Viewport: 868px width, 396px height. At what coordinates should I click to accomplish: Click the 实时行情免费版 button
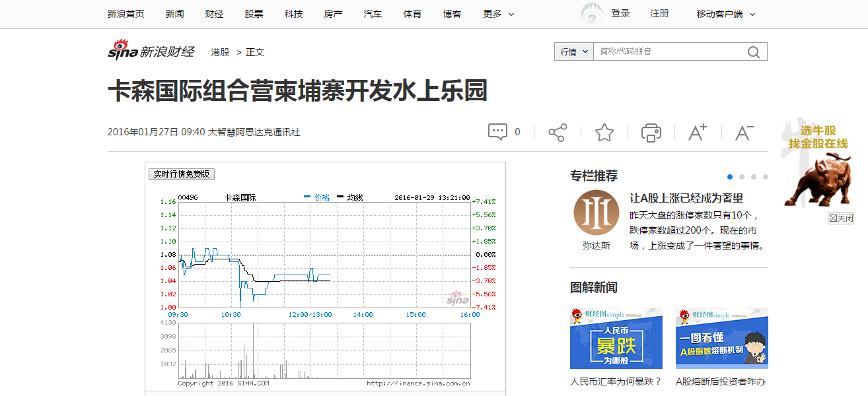182,174
